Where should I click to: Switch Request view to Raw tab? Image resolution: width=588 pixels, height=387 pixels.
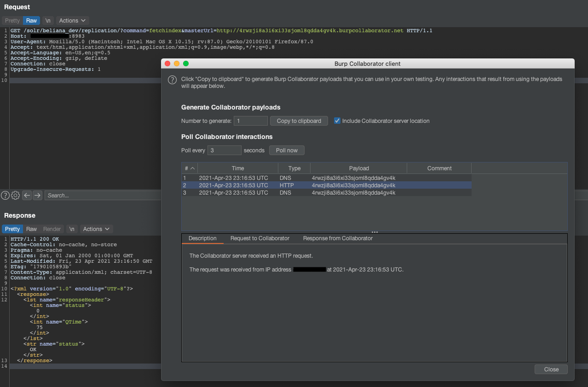pyautogui.click(x=32, y=21)
